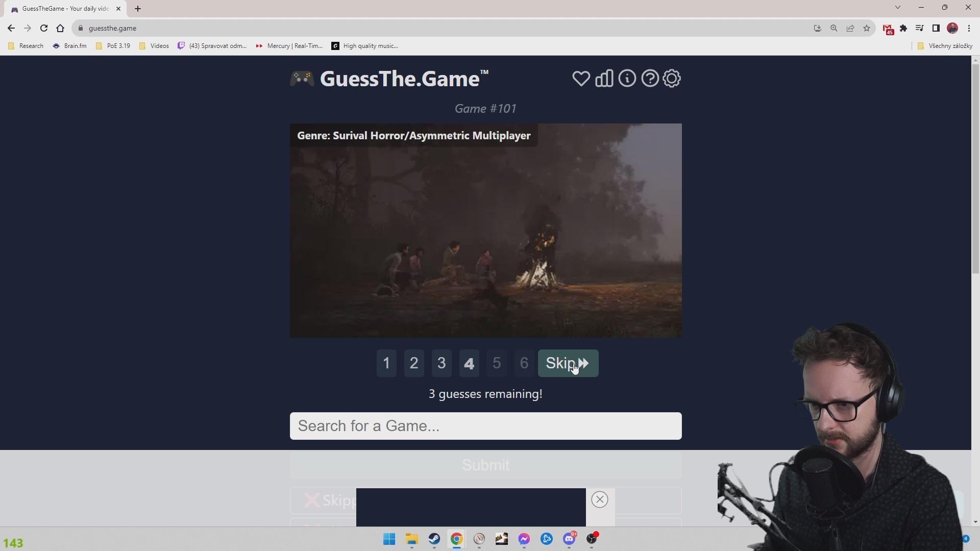
Task: Click the page vertical scrollbar
Action: (975, 168)
